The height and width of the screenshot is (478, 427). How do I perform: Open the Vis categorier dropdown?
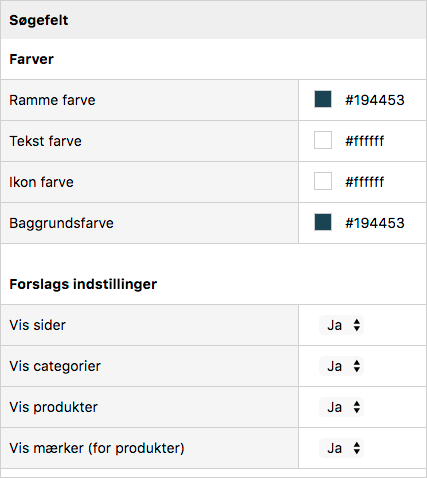pyautogui.click(x=341, y=366)
